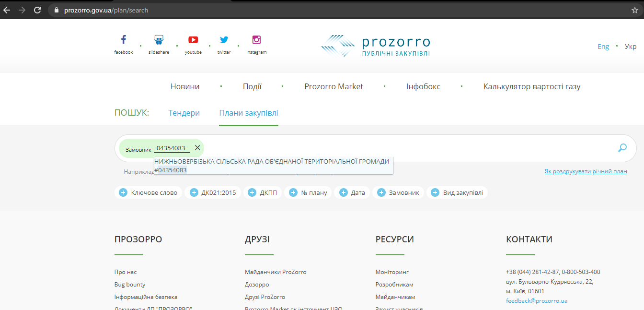Open Як роздрукувати річний план link
The image size is (644, 310).
pos(585,171)
